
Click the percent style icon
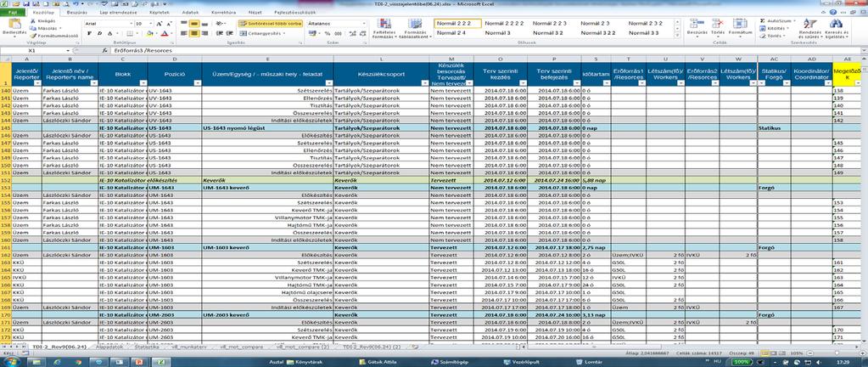[x=328, y=33]
